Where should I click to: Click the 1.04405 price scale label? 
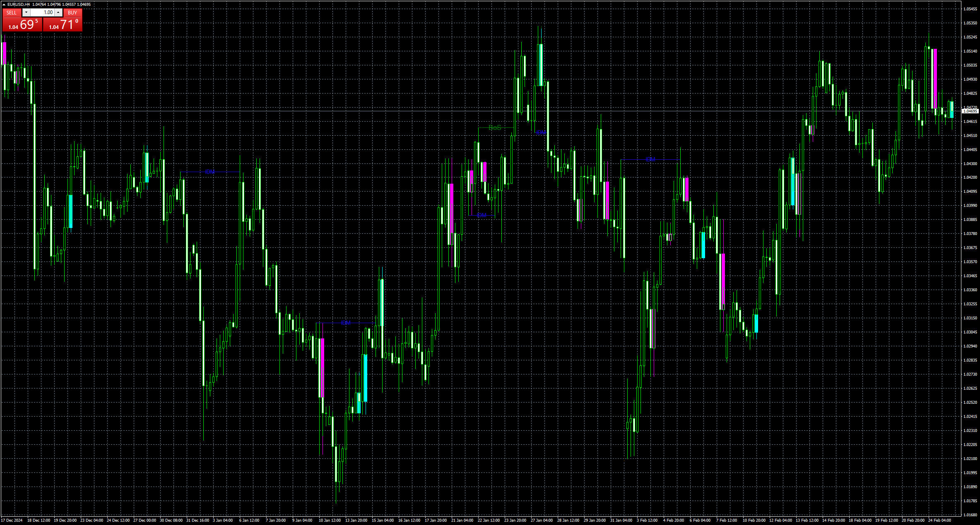pos(970,150)
